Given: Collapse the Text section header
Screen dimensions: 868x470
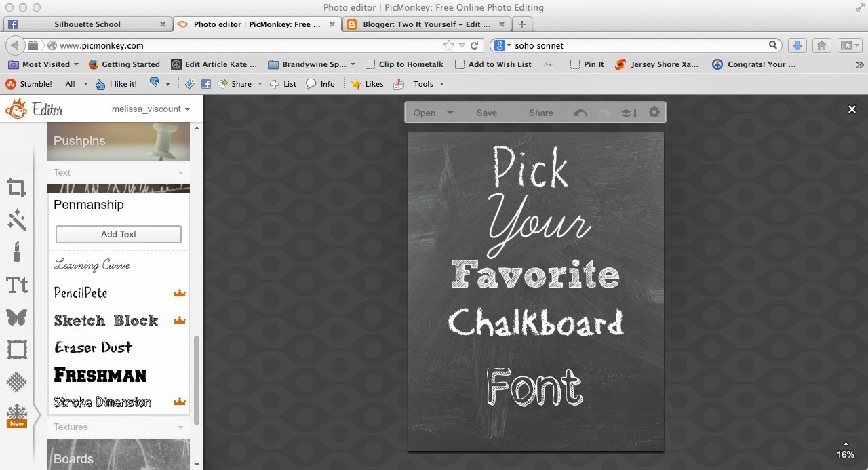Looking at the screenshot, I should (x=119, y=172).
